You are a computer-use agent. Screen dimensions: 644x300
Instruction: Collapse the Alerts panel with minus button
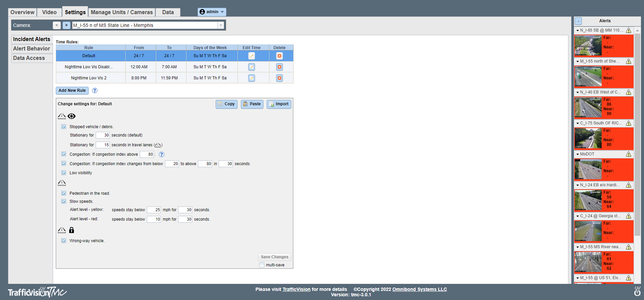[x=578, y=21]
